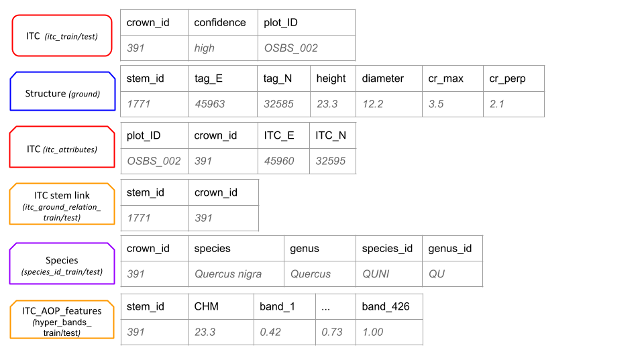Select the band_426 column header

click(389, 307)
